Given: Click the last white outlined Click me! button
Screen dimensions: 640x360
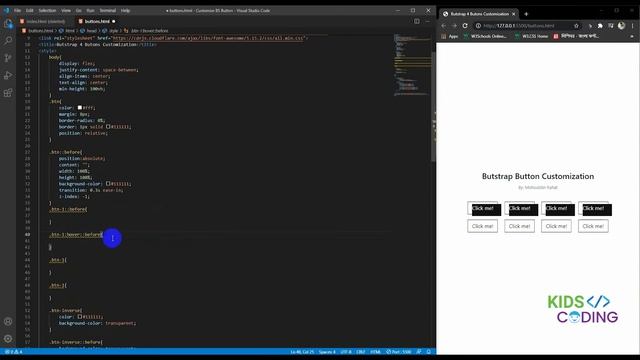Looking at the screenshot, I should coord(593,226).
